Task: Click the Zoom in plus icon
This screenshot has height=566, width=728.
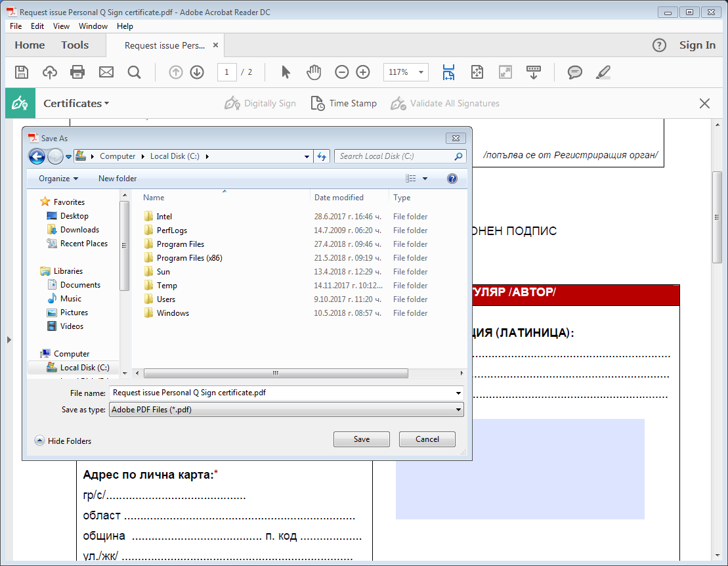Action: [x=362, y=72]
